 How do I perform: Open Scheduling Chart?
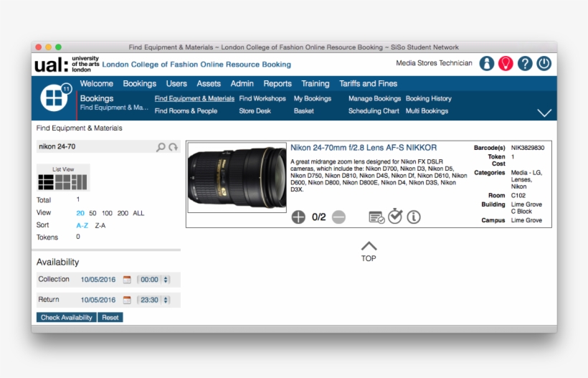pos(374,110)
